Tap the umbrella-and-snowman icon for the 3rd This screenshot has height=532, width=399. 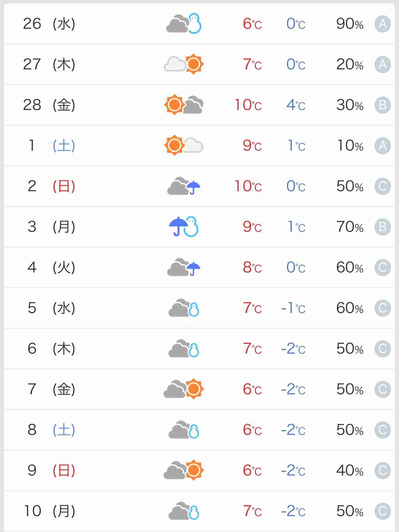(x=184, y=226)
